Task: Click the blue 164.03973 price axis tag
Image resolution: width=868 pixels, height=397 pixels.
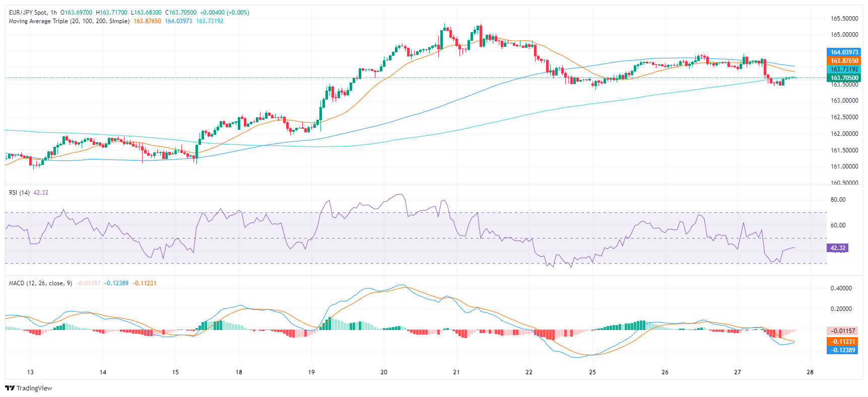Action: 844,52
